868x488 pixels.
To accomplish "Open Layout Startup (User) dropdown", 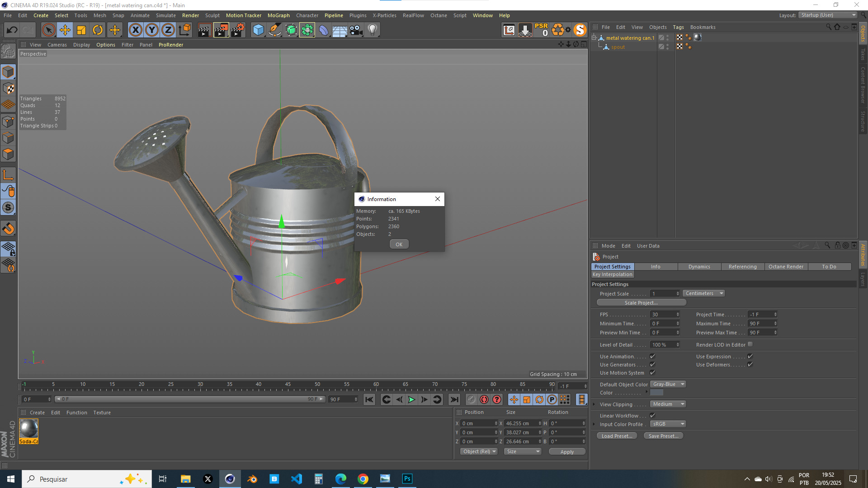I will point(828,15).
